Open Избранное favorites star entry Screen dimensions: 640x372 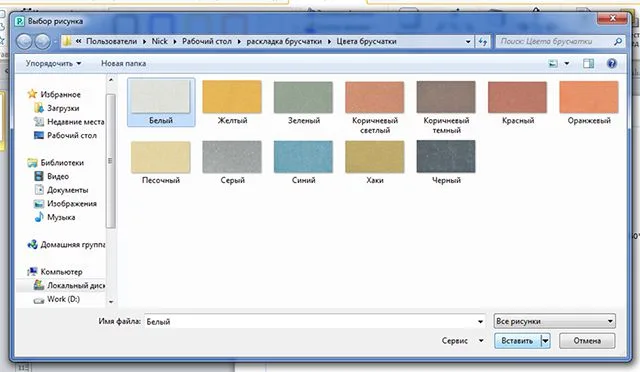click(54, 94)
